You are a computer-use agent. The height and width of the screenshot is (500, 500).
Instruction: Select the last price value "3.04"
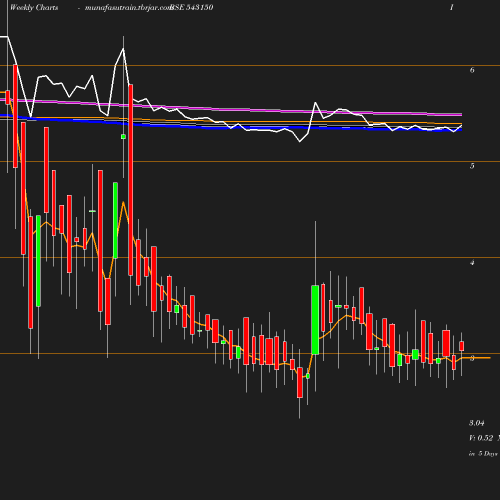click(x=477, y=423)
